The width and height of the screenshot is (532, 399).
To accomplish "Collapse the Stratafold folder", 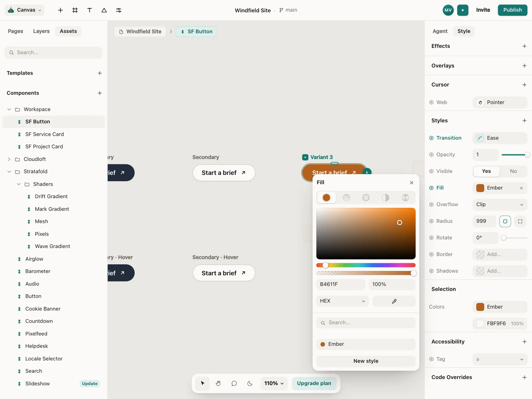I will (x=9, y=172).
